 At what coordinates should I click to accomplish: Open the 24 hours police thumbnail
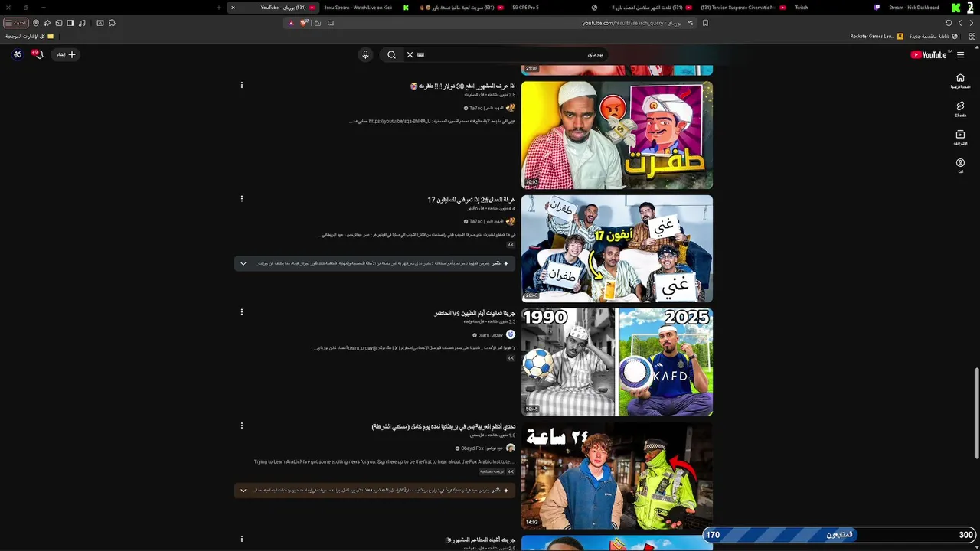click(617, 475)
